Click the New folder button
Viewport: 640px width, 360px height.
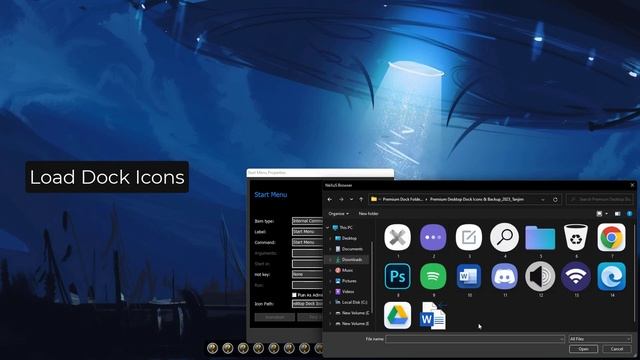[x=368, y=213]
